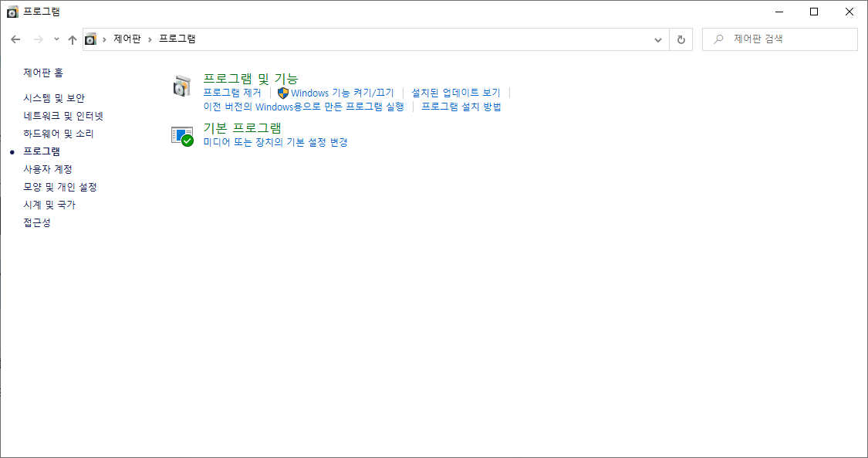868x458 pixels.
Task: Click the forward arrow navigation button
Action: 39,39
